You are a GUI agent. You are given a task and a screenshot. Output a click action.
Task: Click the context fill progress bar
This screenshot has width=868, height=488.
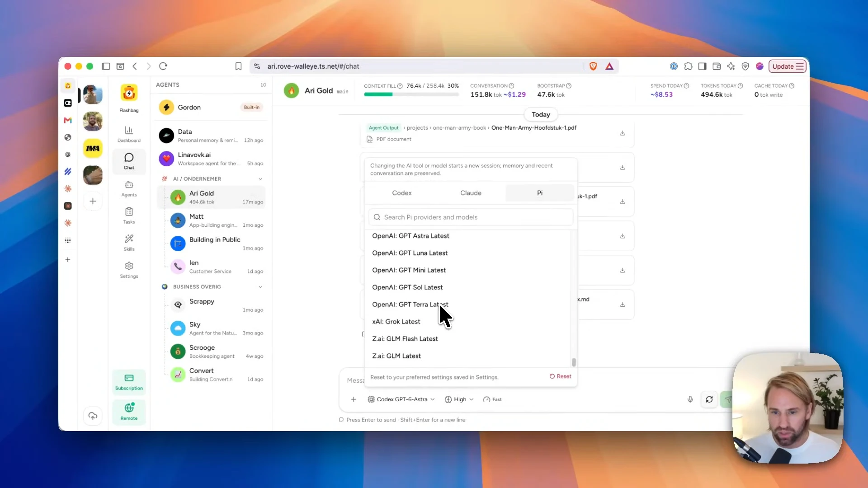tap(411, 94)
